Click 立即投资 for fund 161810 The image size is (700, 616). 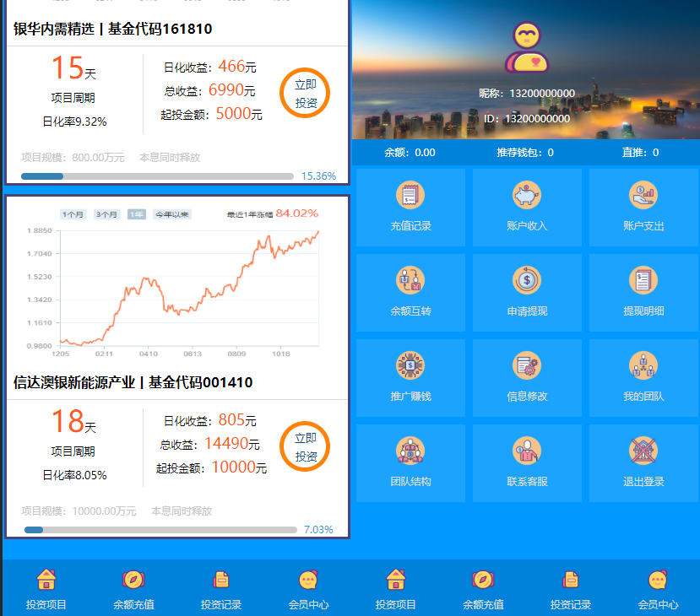click(305, 93)
